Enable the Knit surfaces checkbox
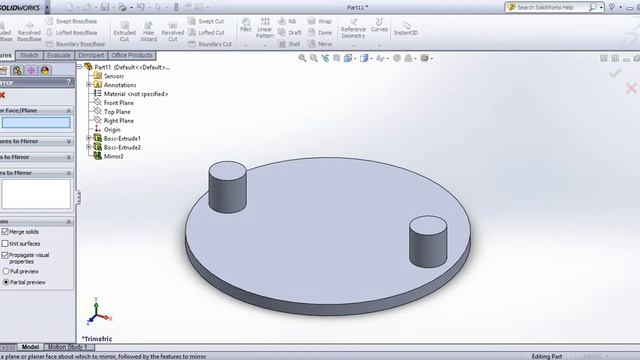The image size is (640, 360). (5, 243)
